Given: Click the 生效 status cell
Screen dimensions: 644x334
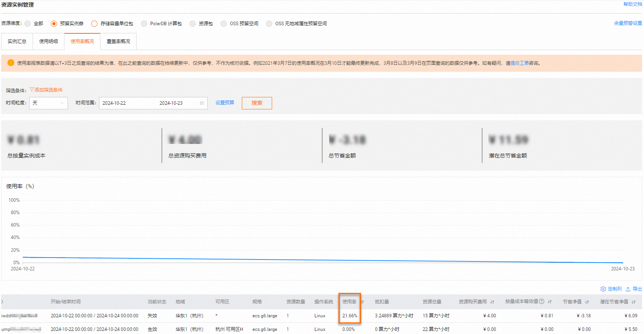Looking at the screenshot, I should (x=152, y=329).
